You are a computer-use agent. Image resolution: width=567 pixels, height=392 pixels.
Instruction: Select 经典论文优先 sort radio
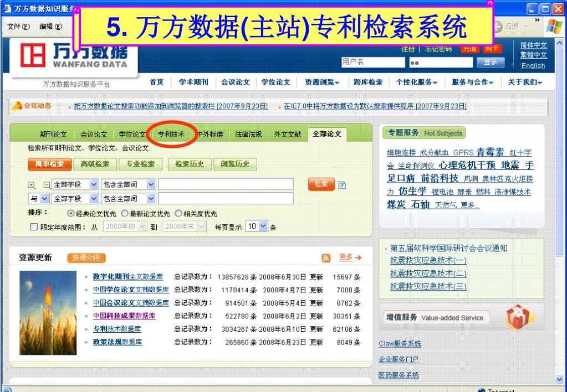pyautogui.click(x=71, y=214)
